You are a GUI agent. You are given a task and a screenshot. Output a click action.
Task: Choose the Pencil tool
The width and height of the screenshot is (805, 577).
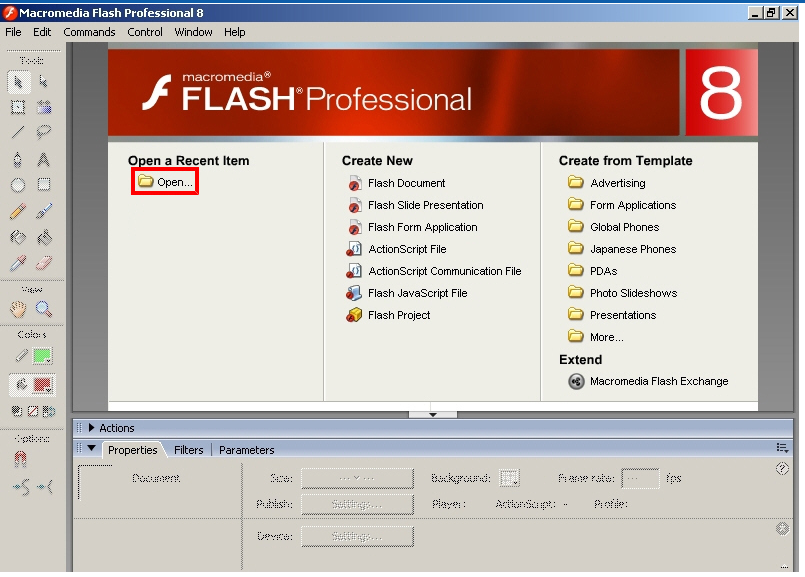(18, 211)
